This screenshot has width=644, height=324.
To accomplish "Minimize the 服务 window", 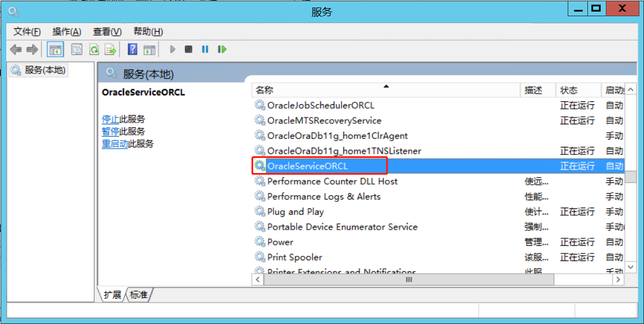I will [578, 8].
